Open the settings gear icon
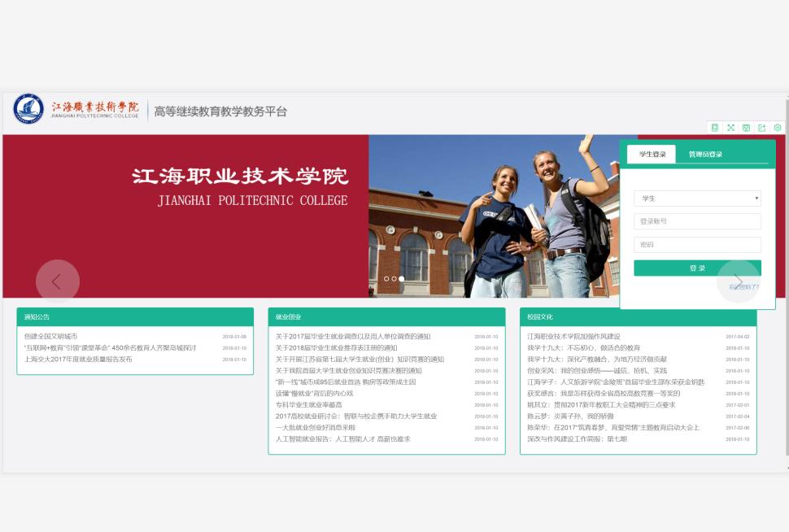This screenshot has width=789, height=532. click(778, 128)
